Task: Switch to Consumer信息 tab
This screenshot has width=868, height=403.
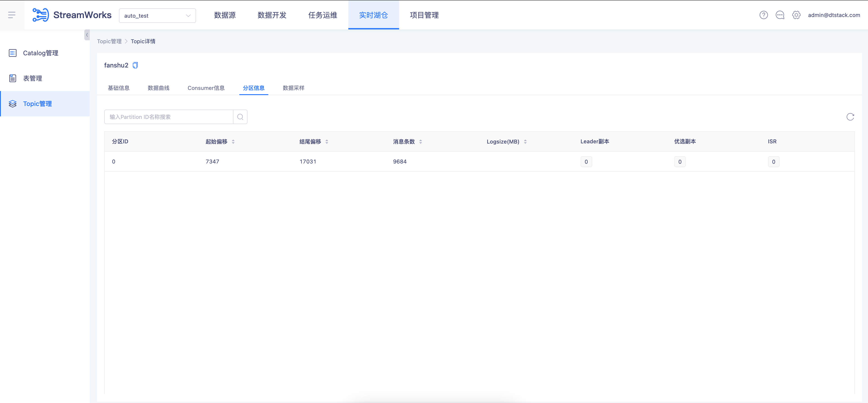Action: click(206, 88)
